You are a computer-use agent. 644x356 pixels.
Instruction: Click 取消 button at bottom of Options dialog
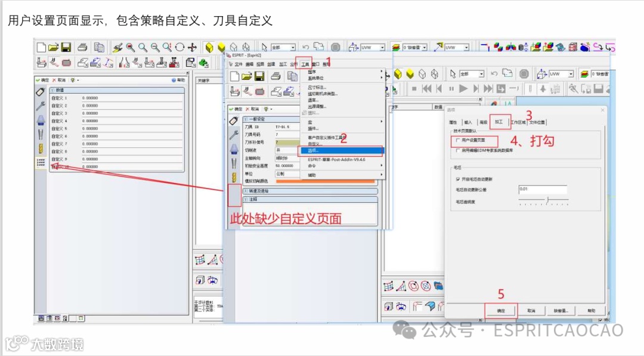pyautogui.click(x=531, y=311)
